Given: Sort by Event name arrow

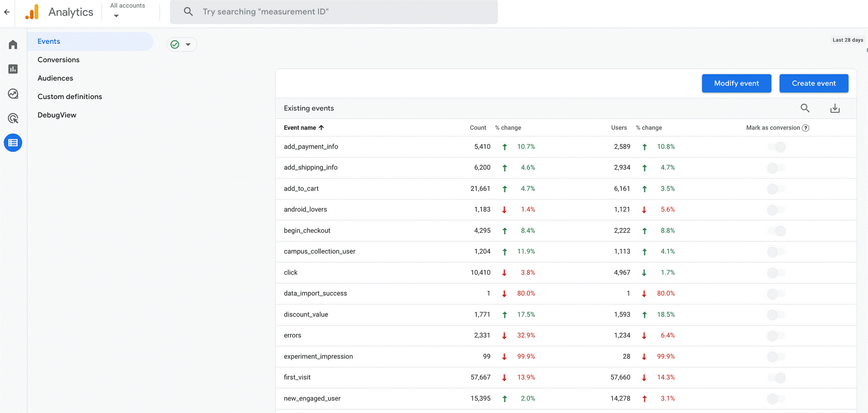Looking at the screenshot, I should 321,128.
